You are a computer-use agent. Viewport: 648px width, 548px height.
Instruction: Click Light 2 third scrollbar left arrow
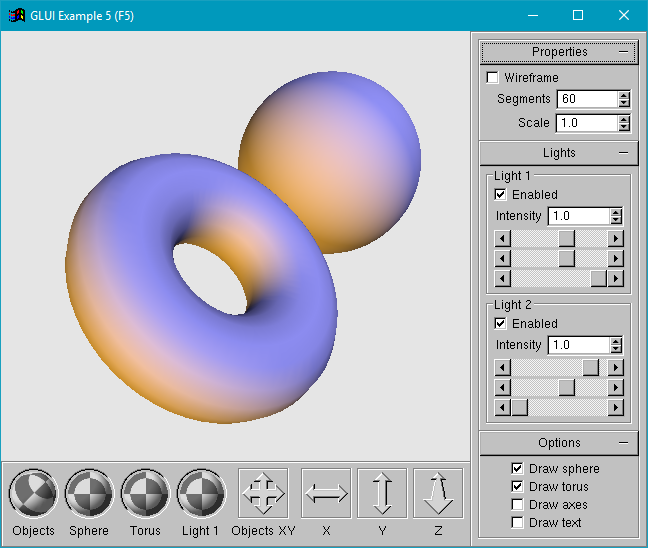coord(503,408)
